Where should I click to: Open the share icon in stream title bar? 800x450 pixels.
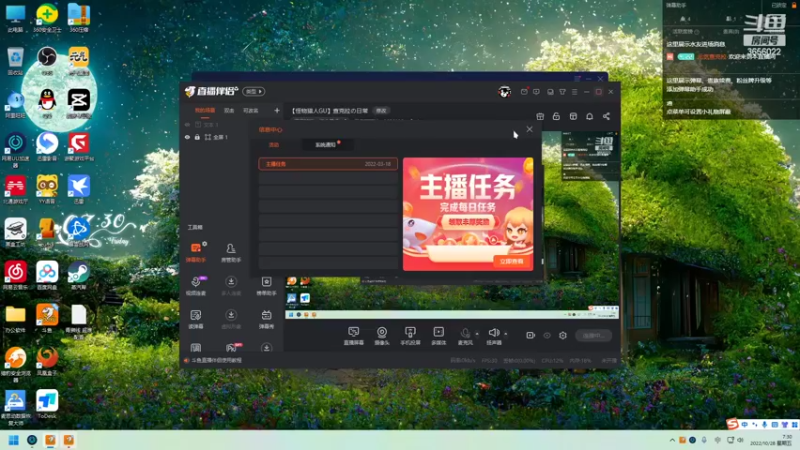(606, 116)
